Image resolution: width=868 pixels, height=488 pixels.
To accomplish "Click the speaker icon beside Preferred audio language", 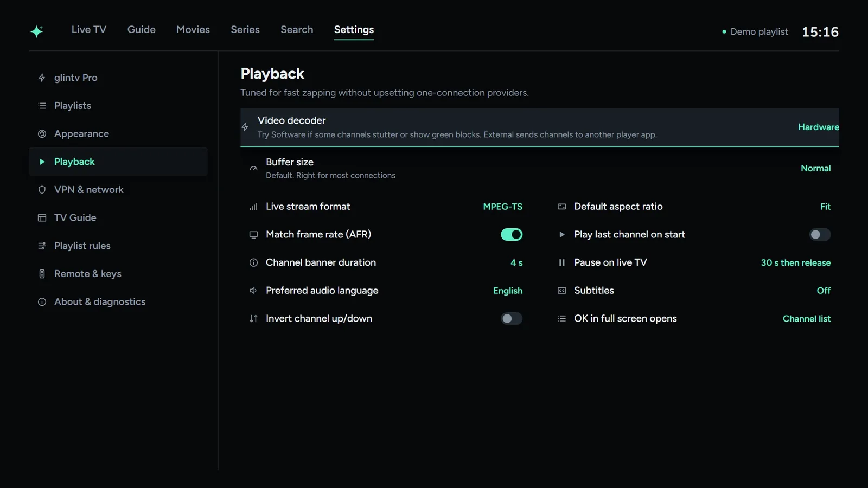I will 253,291.
